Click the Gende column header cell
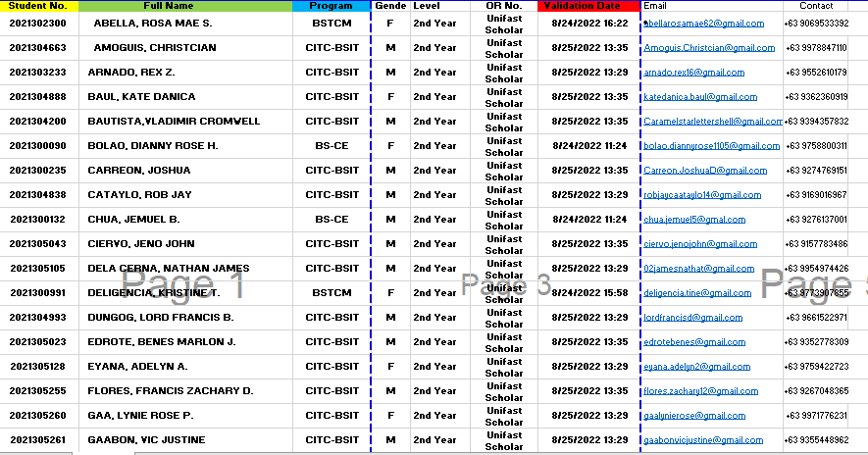Viewport: 868px width, 455px height. [390, 6]
